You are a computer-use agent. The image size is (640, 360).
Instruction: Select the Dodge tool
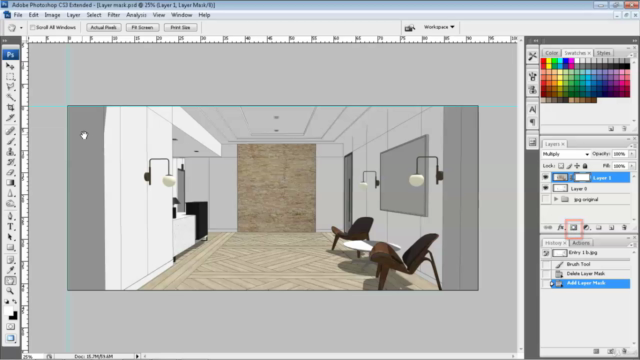point(10,203)
